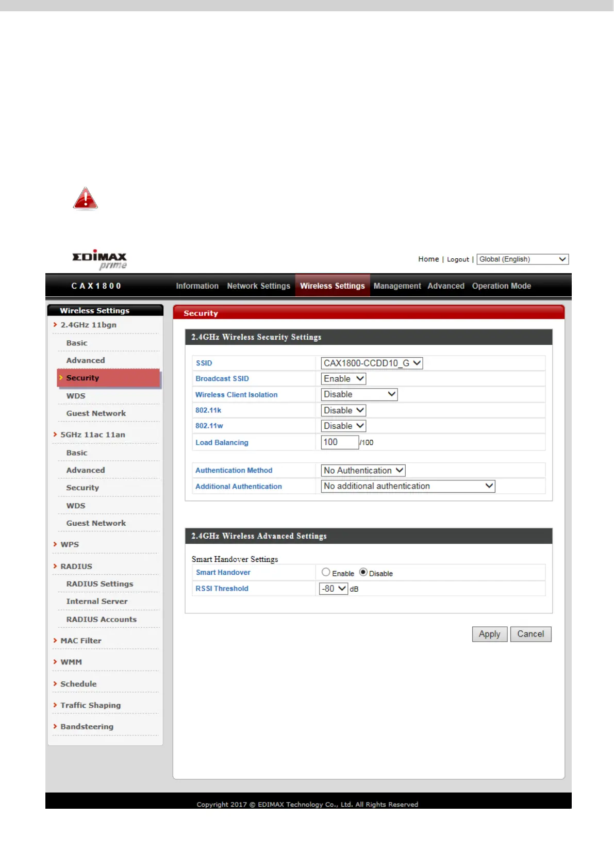Open Bandsteering in sidebar
Image resolution: width=614 pixels, height=868 pixels.
pos(87,727)
